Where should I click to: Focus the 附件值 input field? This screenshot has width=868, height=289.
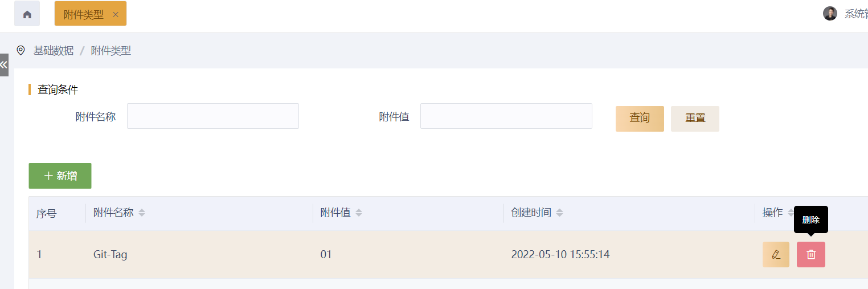506,116
